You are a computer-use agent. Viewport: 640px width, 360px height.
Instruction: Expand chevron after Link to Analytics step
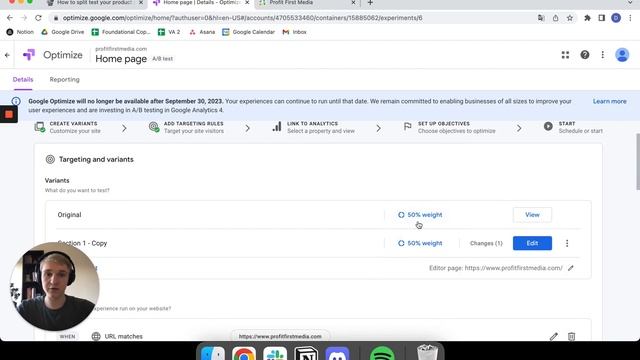pos(378,128)
